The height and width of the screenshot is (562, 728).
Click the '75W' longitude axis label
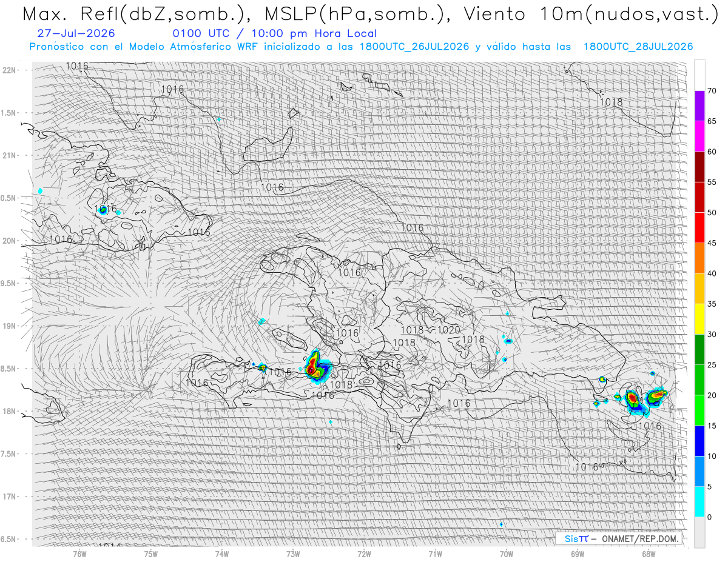coord(150,554)
